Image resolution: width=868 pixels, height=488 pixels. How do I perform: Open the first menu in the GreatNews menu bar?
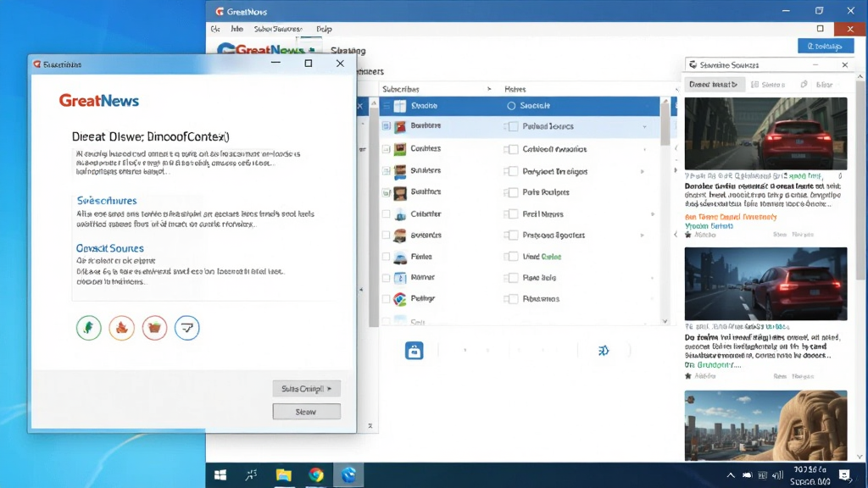215,29
